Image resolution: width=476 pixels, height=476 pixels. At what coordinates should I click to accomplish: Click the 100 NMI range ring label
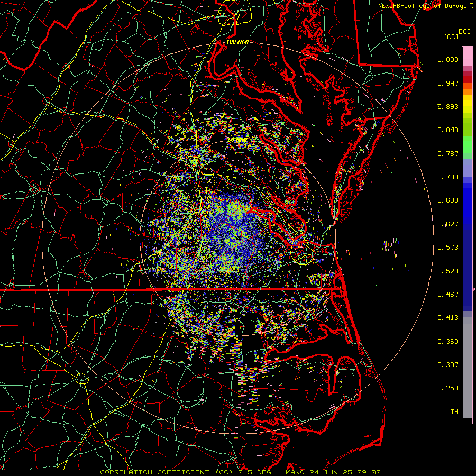[237, 42]
